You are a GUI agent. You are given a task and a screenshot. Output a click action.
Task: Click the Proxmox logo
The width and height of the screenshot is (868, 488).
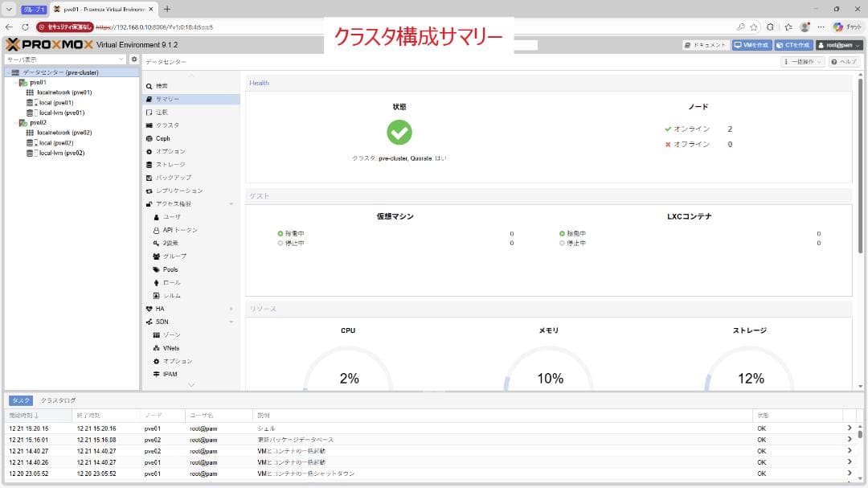pyautogui.click(x=48, y=44)
